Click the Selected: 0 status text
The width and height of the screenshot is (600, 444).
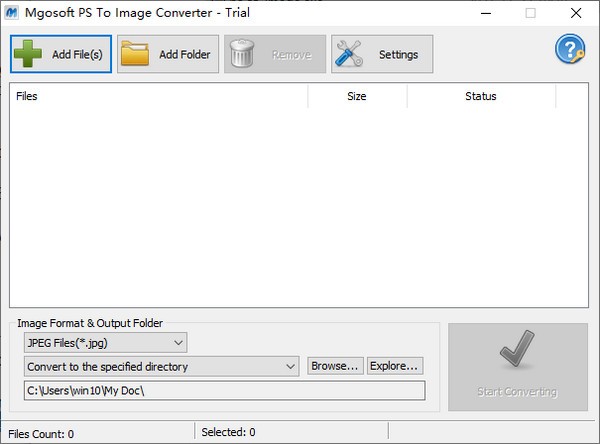tap(228, 432)
